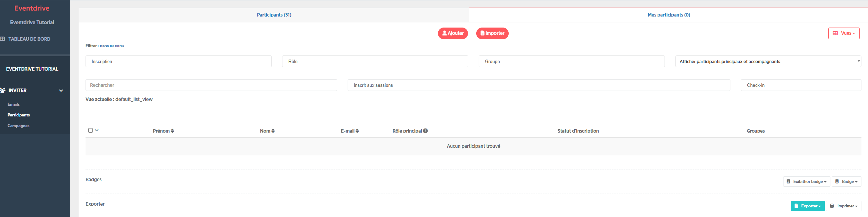Click the Rôle principal help icon
Image resolution: width=868 pixels, height=217 pixels.
coord(426,131)
